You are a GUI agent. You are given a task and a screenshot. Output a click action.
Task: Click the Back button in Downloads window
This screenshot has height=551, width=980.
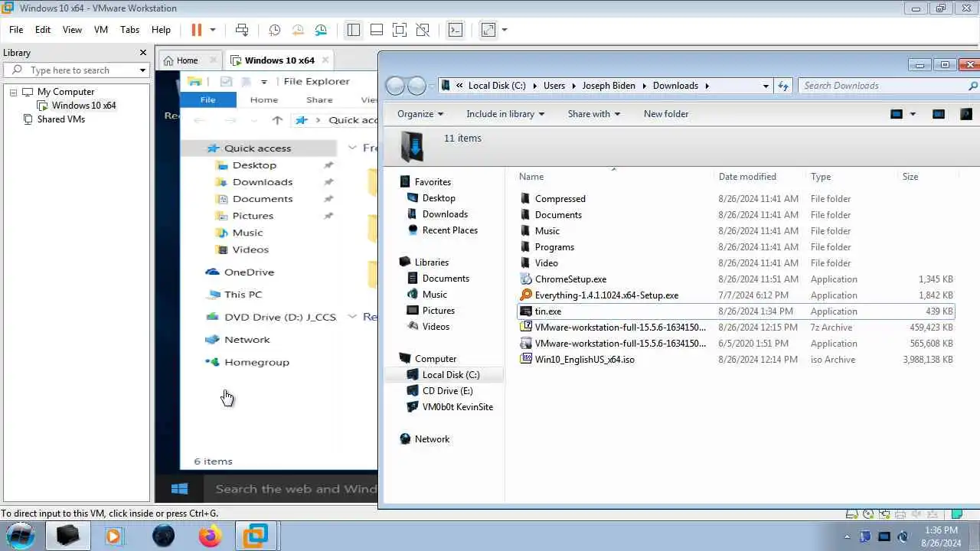(x=395, y=86)
